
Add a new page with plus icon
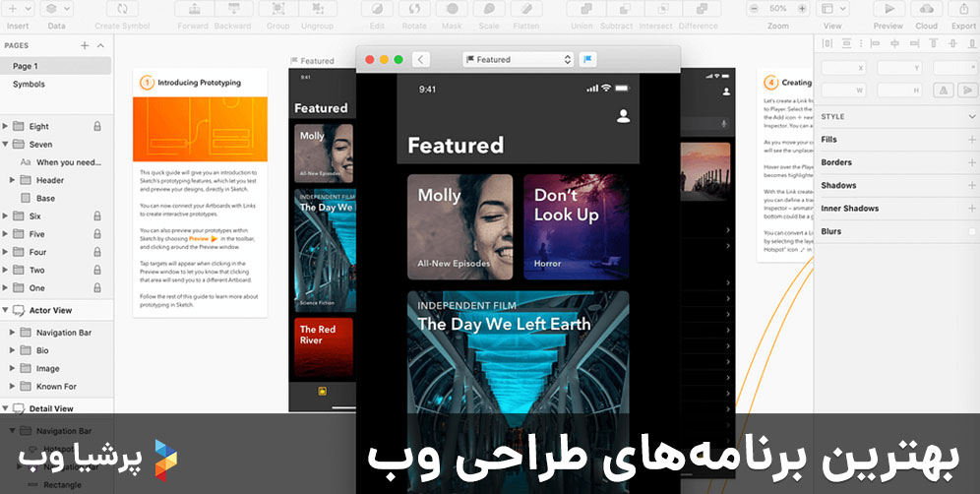85,45
